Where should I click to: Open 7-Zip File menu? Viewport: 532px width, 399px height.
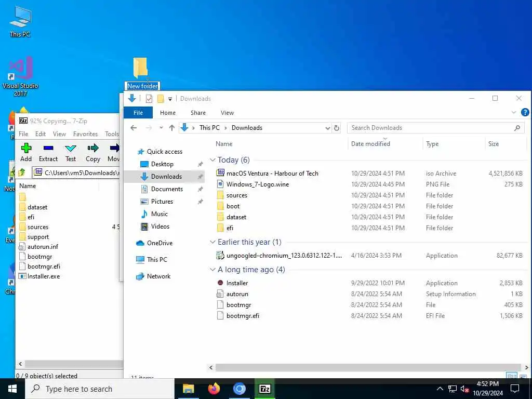tap(23, 134)
